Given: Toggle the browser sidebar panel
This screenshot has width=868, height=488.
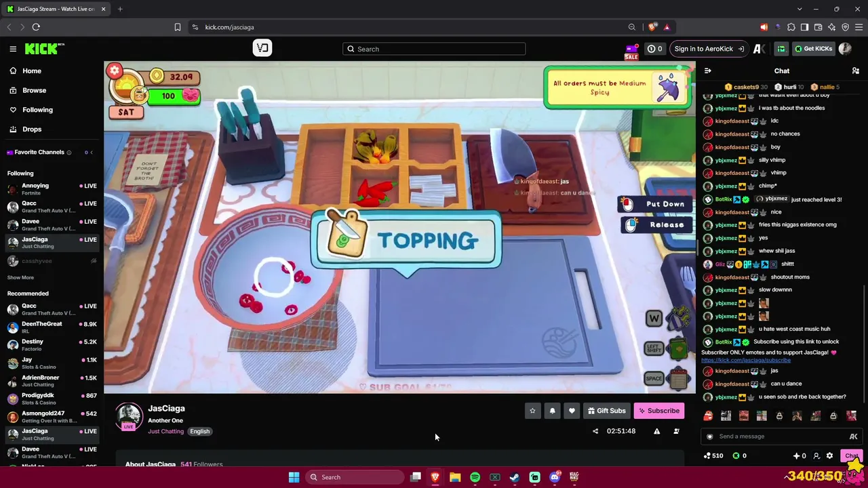Looking at the screenshot, I should [804, 27].
